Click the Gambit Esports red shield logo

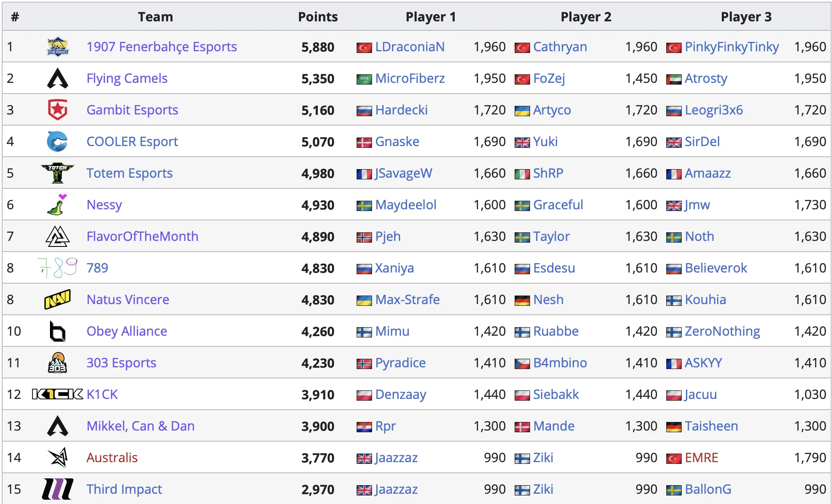click(58, 110)
